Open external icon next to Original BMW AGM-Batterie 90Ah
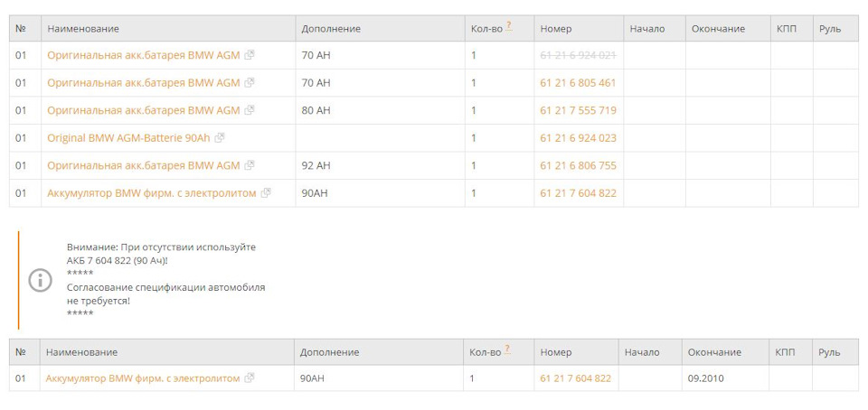Viewport: 868px width, 410px height. [220, 138]
